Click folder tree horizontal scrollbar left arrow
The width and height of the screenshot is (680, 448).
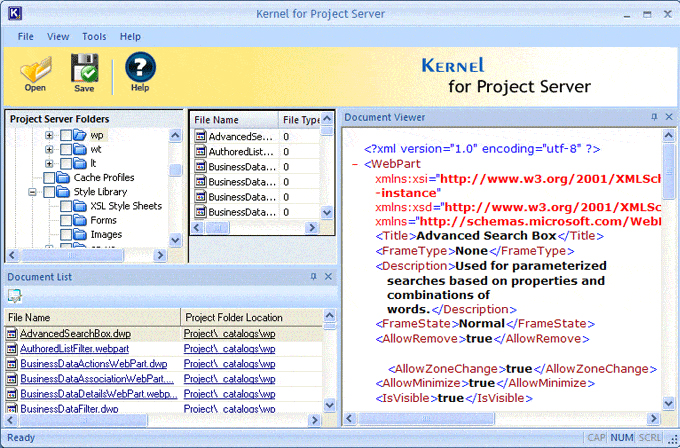tap(12, 255)
